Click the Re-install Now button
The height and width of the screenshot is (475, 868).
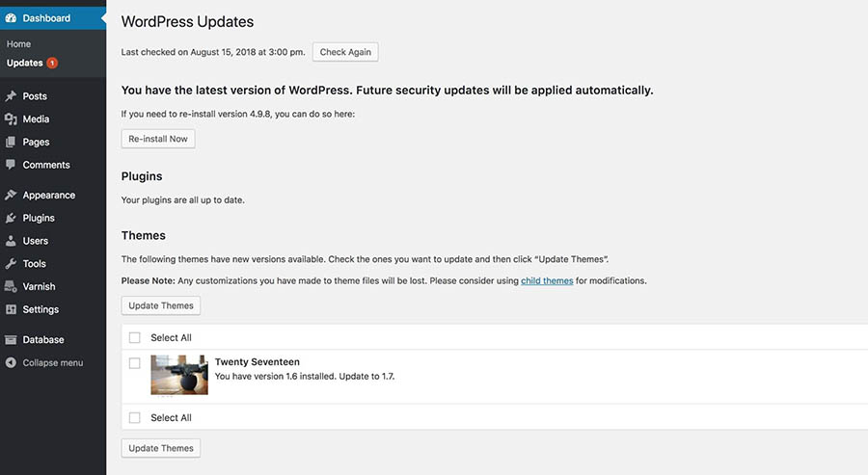(158, 139)
